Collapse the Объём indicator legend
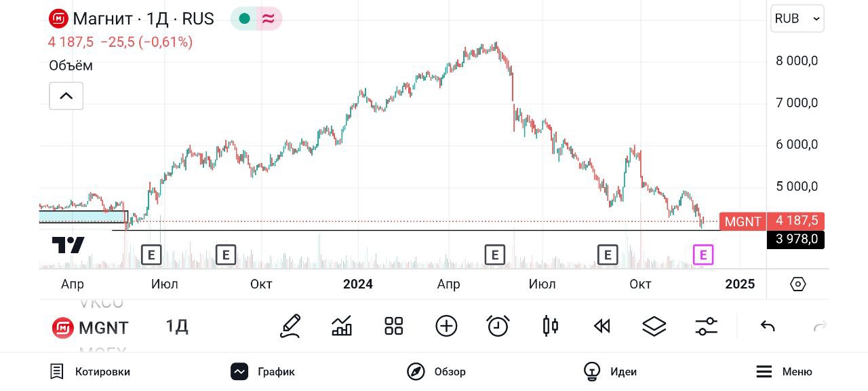 (66, 96)
